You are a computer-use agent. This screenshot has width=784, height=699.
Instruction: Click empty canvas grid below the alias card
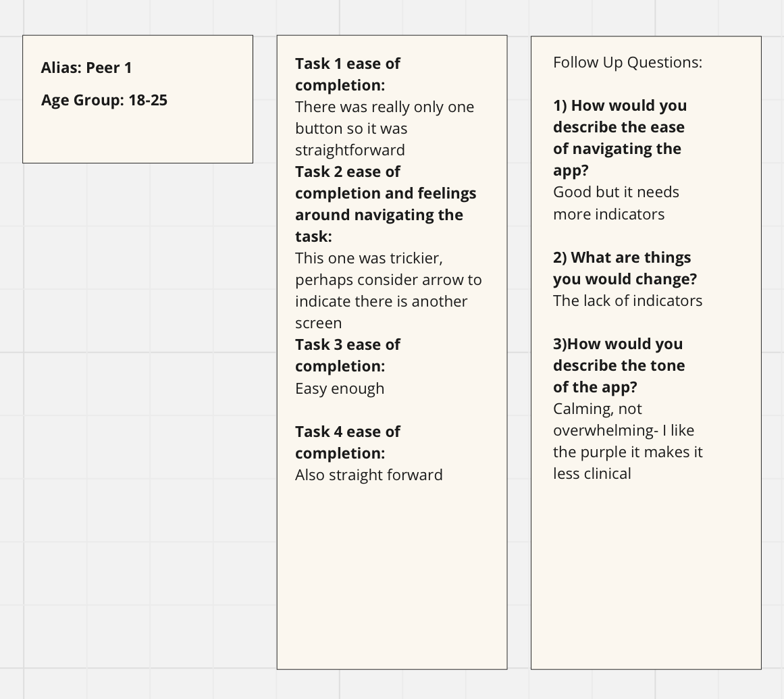tap(138, 400)
